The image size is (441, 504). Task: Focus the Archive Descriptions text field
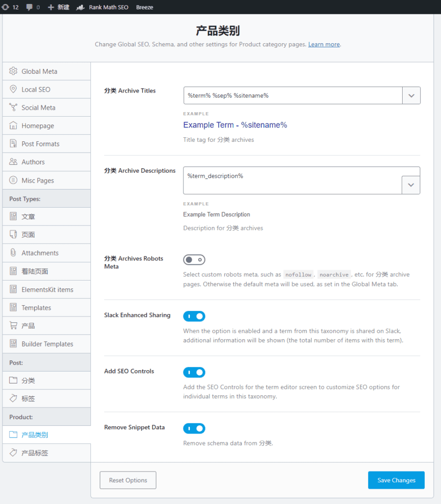(x=293, y=180)
